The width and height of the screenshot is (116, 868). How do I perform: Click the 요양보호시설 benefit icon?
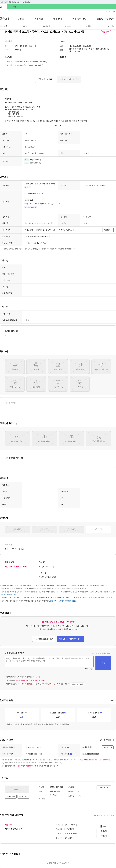[x=58, y=384]
